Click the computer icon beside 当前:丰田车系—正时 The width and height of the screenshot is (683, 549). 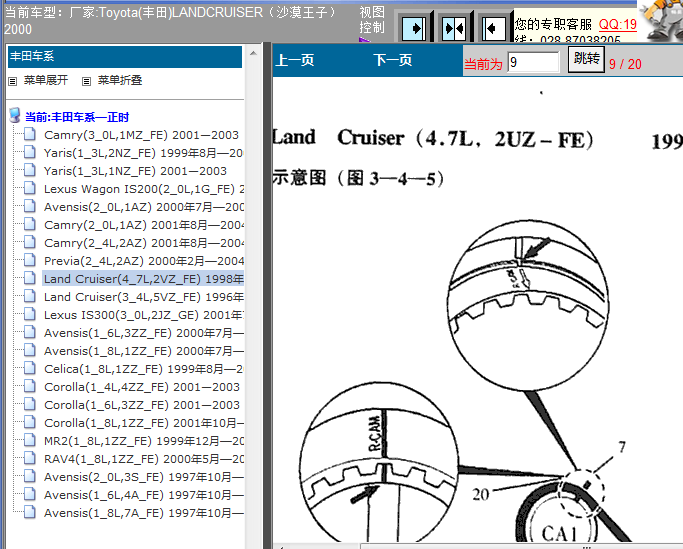click(x=15, y=115)
